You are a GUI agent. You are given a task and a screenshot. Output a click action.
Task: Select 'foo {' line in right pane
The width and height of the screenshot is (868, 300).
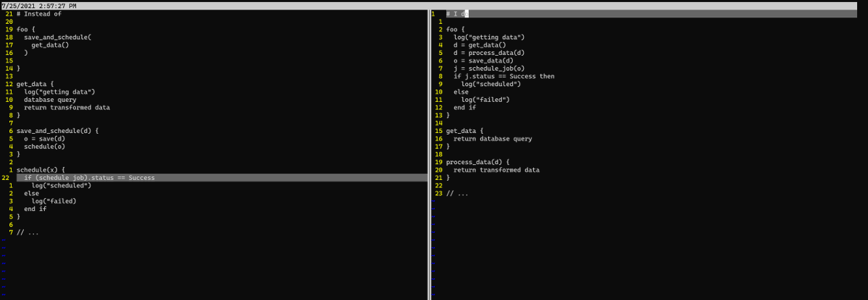point(456,30)
